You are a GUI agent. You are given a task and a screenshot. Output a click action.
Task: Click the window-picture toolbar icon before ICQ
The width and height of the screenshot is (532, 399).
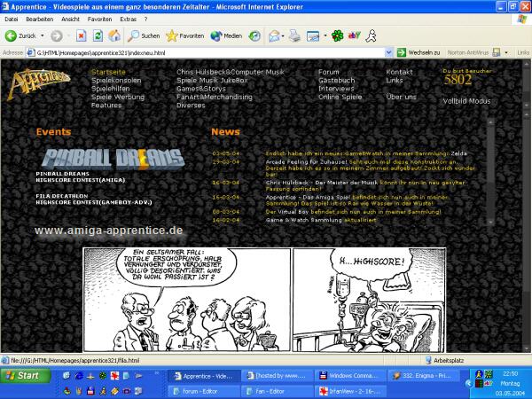pyautogui.click(x=313, y=36)
